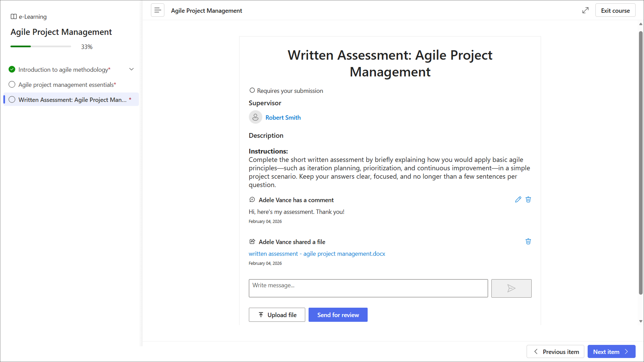Delete the comment using trash icon
Screen dimensions: 644x362
[x=528, y=200]
